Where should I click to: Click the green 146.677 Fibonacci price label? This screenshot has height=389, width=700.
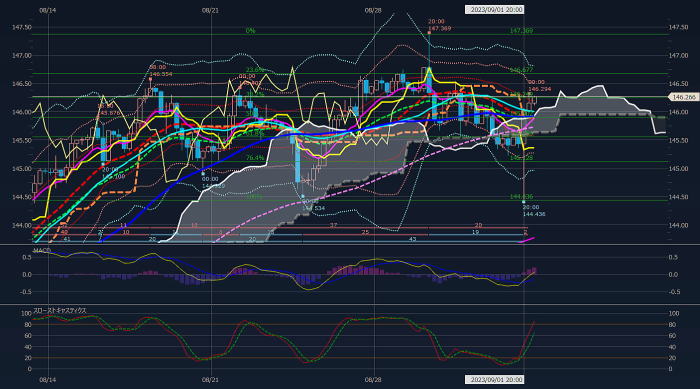coord(521,70)
